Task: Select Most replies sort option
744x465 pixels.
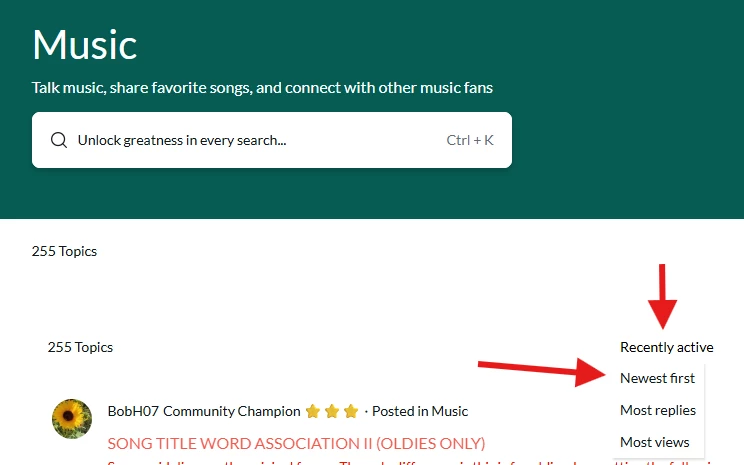Action: point(658,410)
